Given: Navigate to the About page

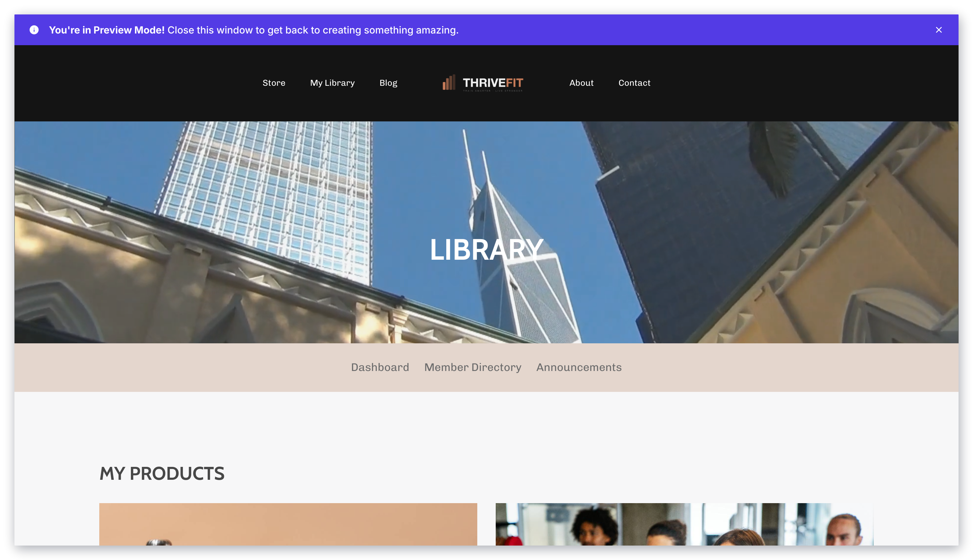Looking at the screenshot, I should (x=581, y=83).
